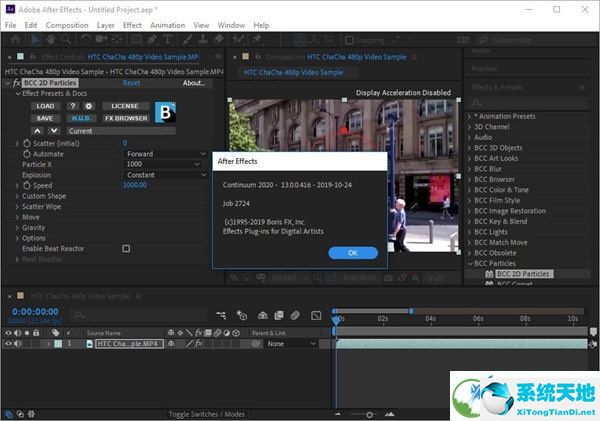Open the Effect menu

(x=132, y=25)
